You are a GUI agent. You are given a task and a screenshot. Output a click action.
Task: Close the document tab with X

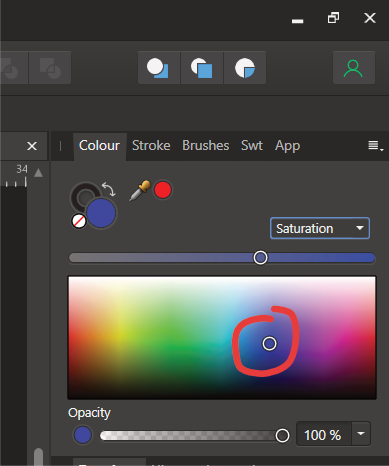pos(32,146)
